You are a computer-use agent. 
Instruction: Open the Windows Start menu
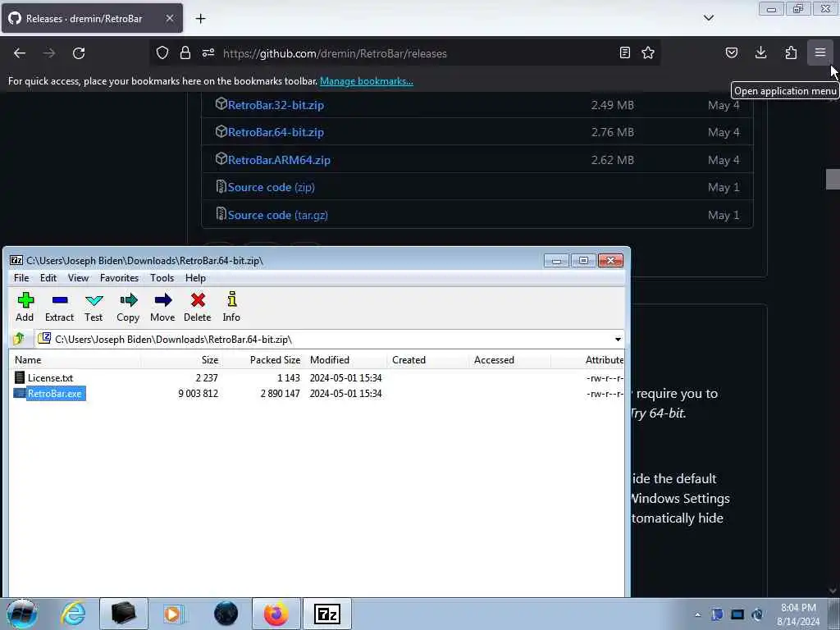click(x=21, y=614)
